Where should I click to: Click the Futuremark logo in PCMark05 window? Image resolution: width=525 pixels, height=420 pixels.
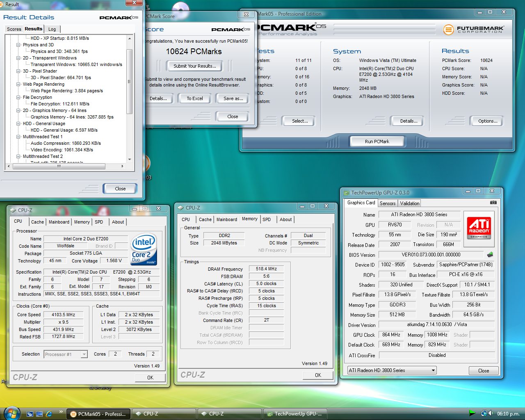click(473, 30)
